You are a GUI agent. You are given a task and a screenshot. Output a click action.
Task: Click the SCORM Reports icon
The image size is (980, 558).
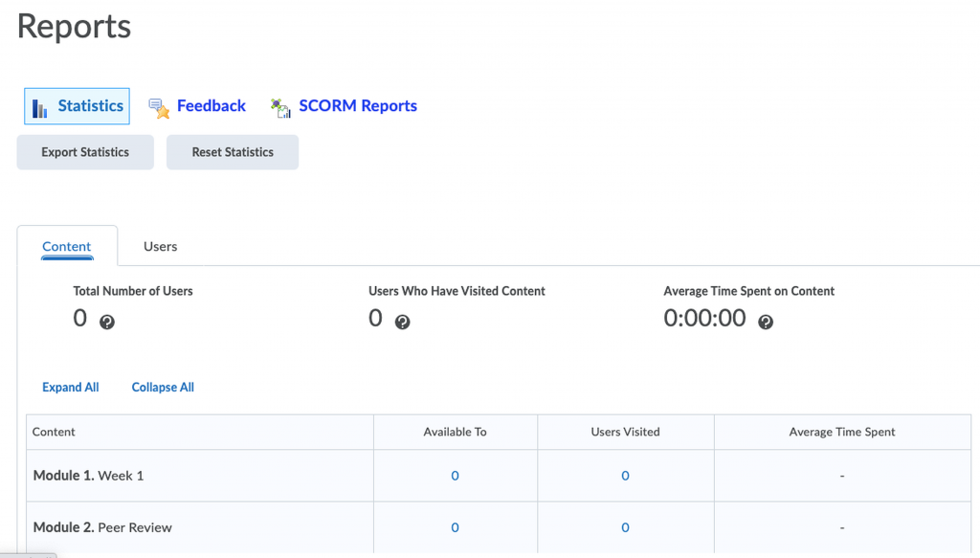[280, 108]
